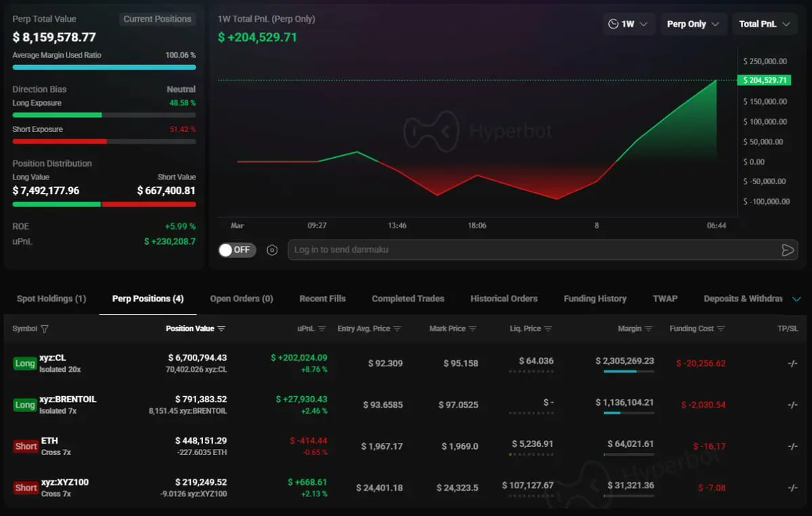Open the Perp Only dropdown
The height and width of the screenshot is (516, 812).
694,24
